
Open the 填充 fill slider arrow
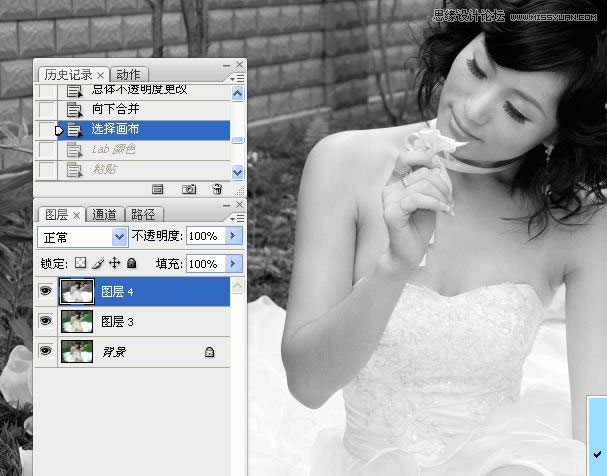click(x=234, y=264)
